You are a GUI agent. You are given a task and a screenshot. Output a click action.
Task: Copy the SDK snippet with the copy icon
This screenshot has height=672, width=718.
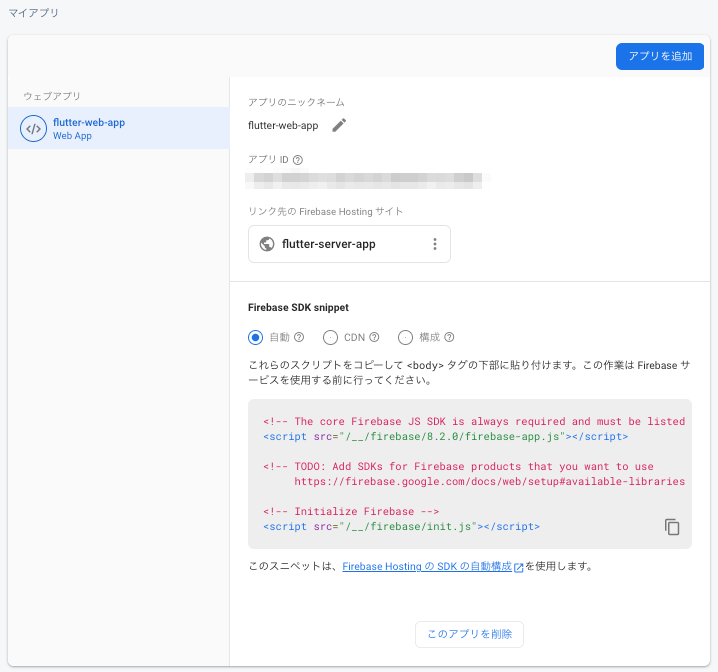672,527
